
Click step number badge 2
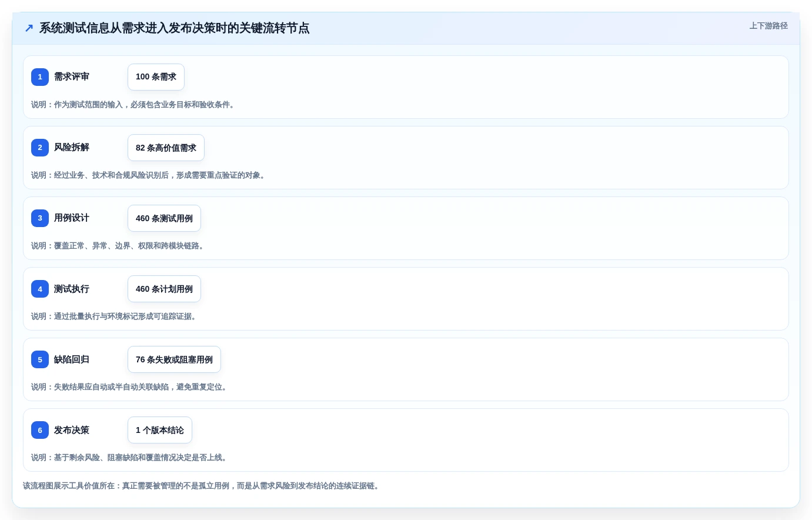click(40, 148)
